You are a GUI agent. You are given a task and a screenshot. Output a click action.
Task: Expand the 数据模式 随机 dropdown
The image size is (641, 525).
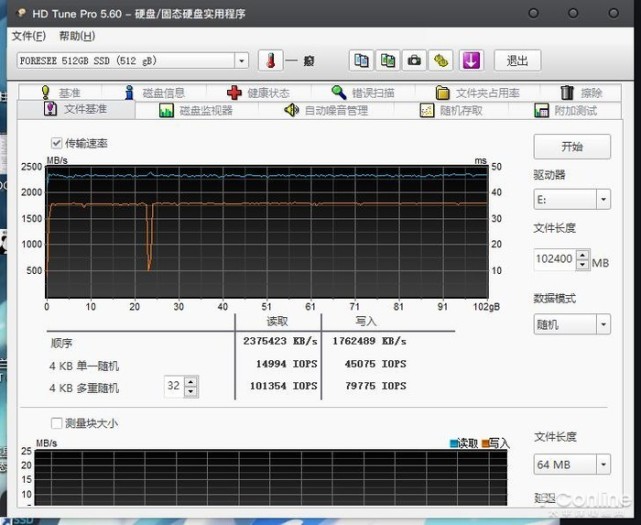[603, 325]
